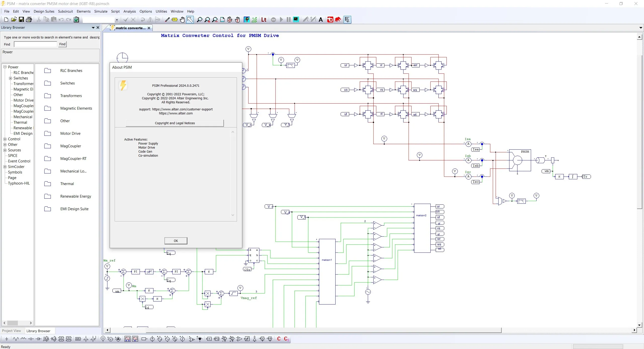644x349 pixels.
Task: Expand the Switches tree node
Action: [x=10, y=78]
